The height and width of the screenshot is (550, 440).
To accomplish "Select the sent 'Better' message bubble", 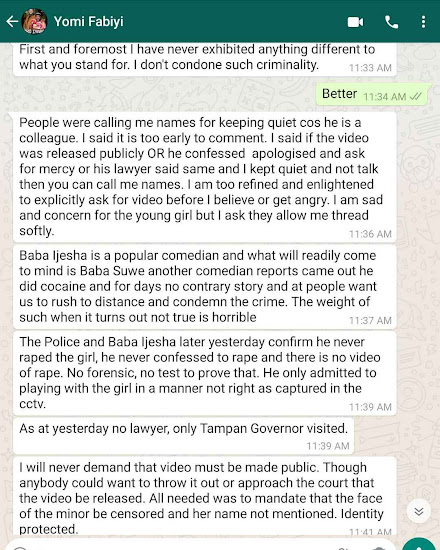I will 374,94.
